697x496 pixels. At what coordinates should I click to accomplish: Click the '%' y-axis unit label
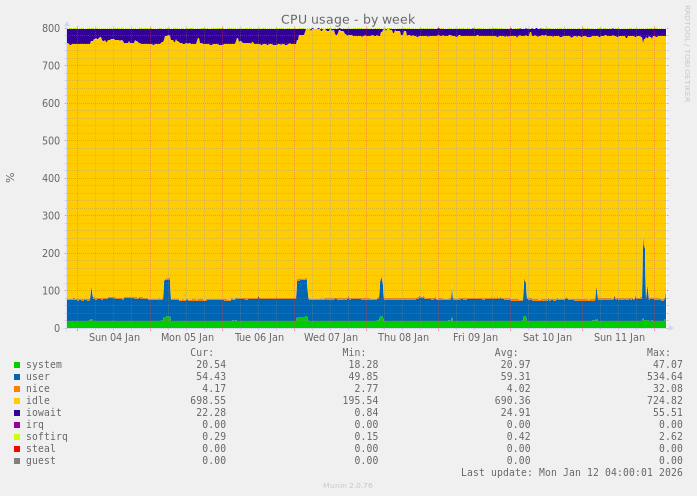(10, 178)
